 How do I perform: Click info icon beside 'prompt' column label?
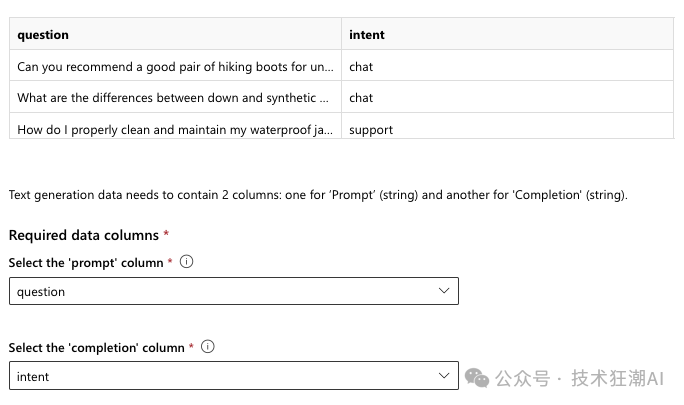pyautogui.click(x=186, y=262)
